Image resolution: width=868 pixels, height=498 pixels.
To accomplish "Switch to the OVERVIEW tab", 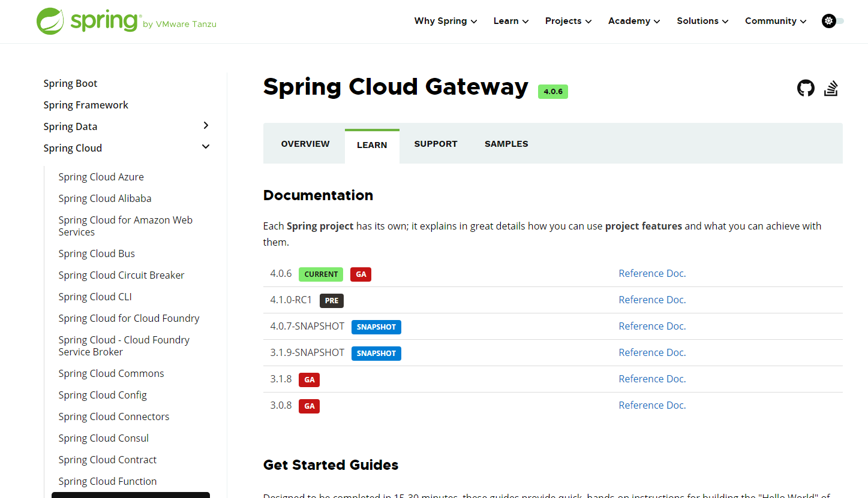I will click(x=305, y=144).
